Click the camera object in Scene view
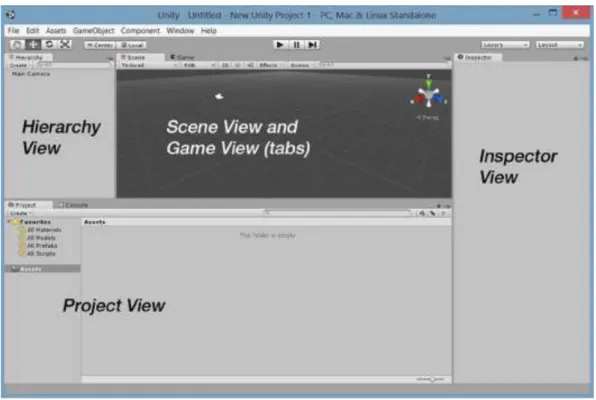596x400 pixels. [x=219, y=97]
